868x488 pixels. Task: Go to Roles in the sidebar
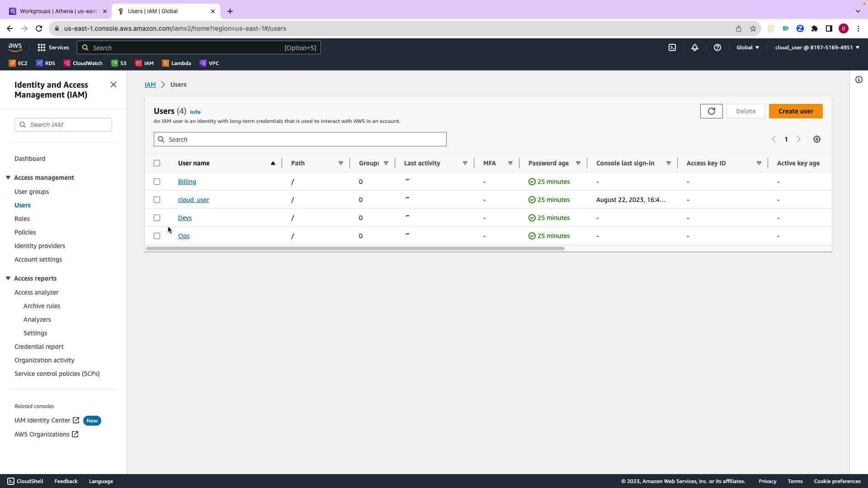(x=22, y=219)
